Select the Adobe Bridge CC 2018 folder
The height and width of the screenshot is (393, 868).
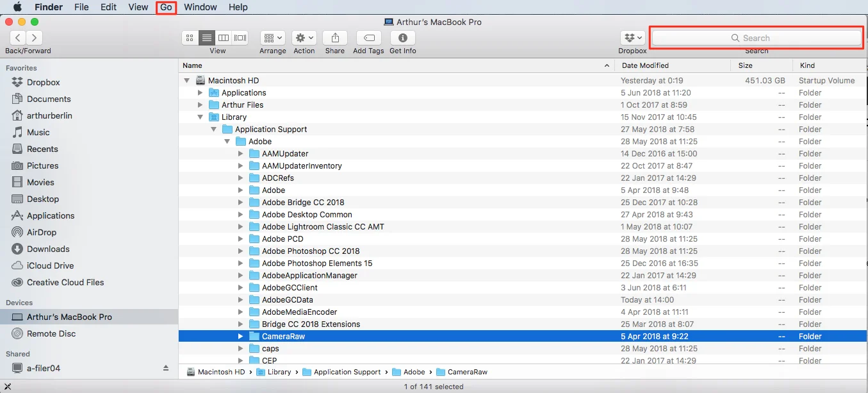click(523, 203)
